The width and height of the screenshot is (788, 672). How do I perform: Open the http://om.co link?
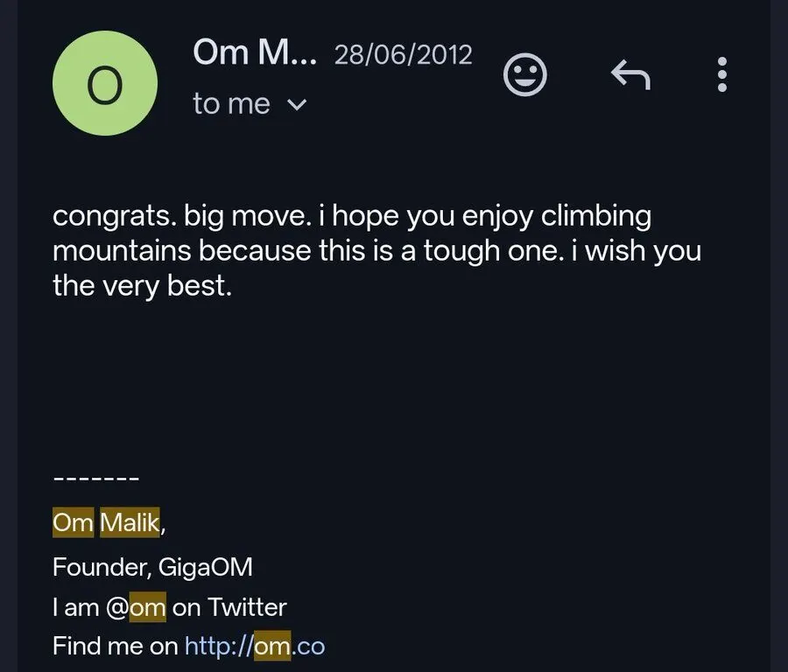(255, 646)
